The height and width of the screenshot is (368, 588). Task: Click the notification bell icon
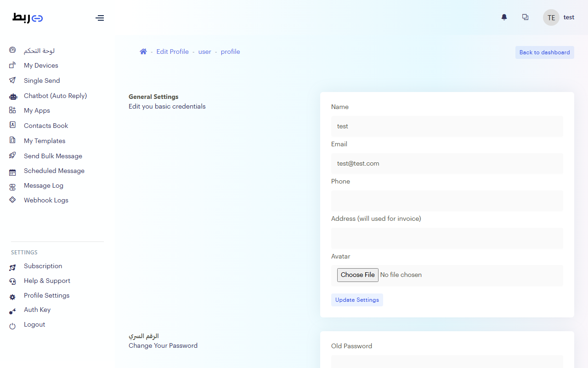pos(504,17)
